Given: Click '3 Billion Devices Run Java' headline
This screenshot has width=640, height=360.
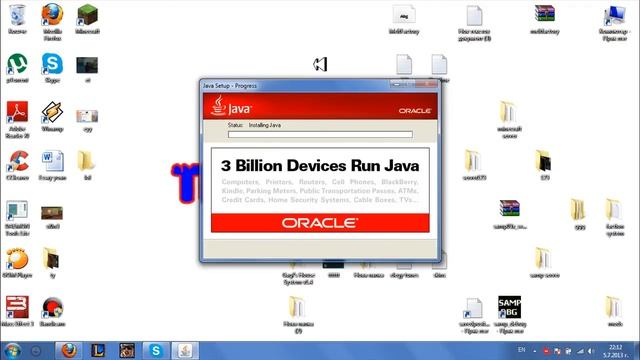Looking at the screenshot, I should (x=320, y=166).
